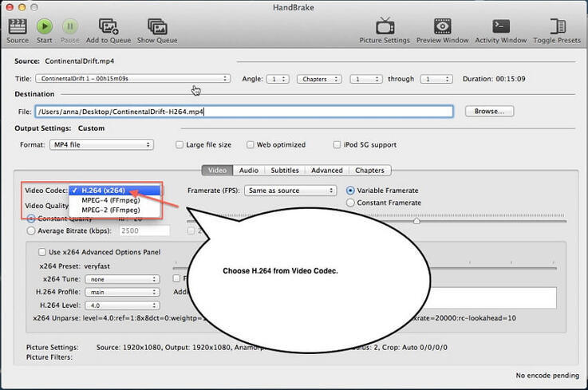This screenshot has width=588, height=390.
Task: Check Use x264 Advanced Options Panel
Action: point(42,252)
